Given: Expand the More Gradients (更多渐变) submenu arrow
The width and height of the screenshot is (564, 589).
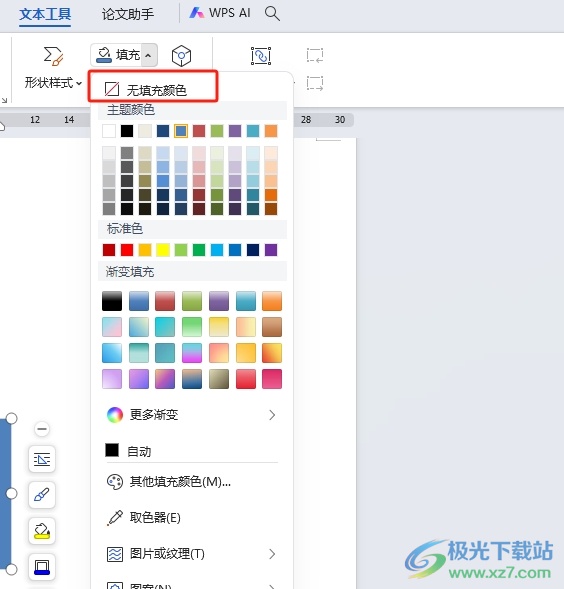Looking at the screenshot, I should [x=272, y=415].
